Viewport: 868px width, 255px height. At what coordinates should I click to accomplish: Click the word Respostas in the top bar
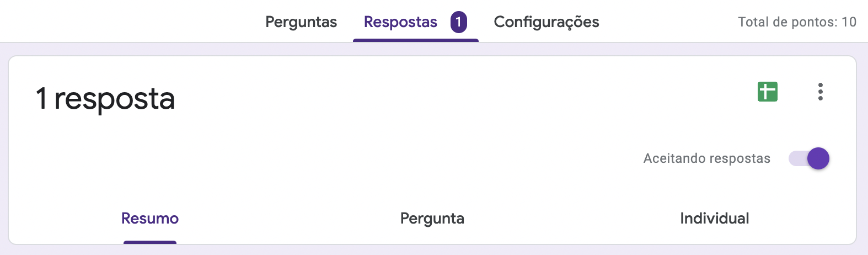coord(400,22)
